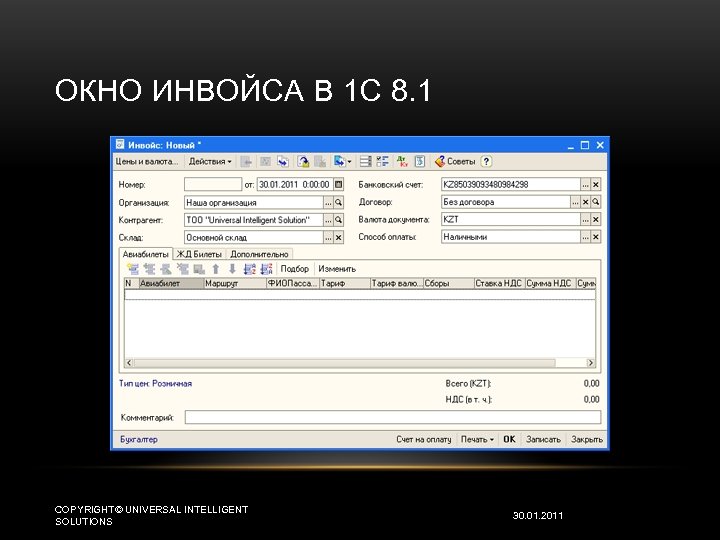This screenshot has height=540, width=720.
Task: Click the Ставка НДС column header
Action: [499, 283]
